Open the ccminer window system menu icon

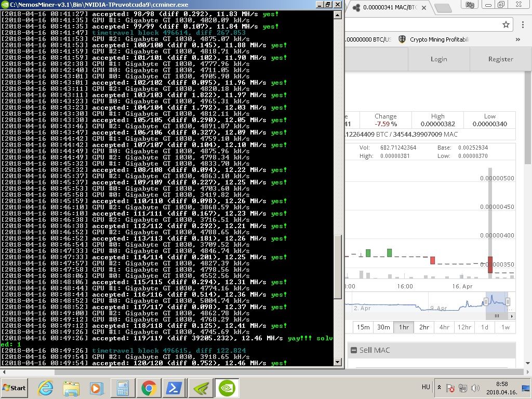(x=5, y=4)
